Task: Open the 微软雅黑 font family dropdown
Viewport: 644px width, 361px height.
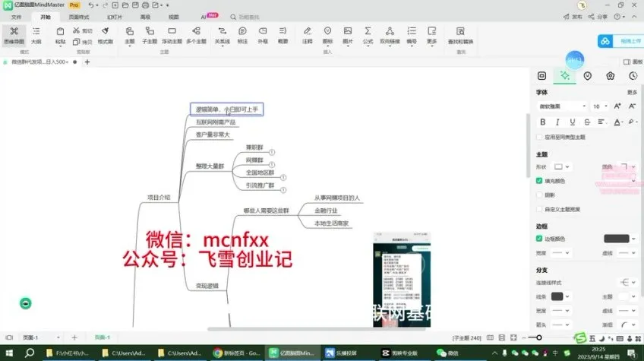Action: point(562,106)
